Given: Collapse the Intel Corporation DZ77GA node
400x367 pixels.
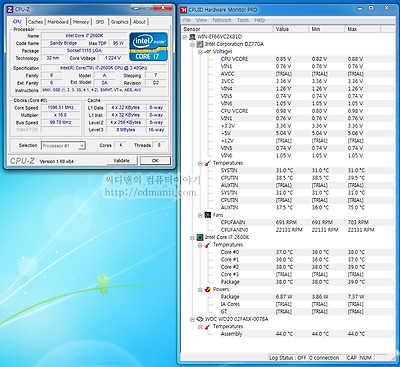Looking at the screenshot, I should 192,44.
